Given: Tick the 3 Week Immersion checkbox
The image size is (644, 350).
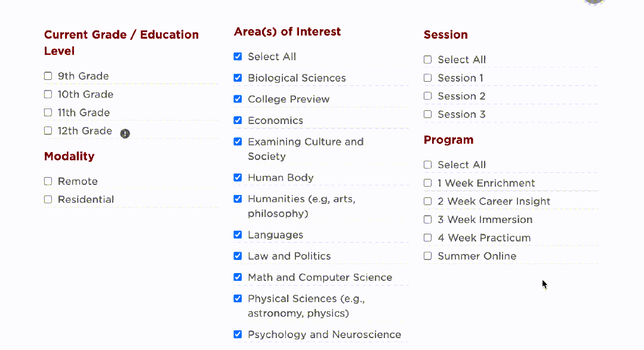Looking at the screenshot, I should coord(427,219).
